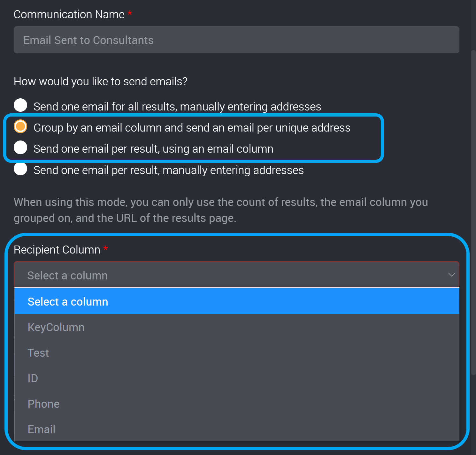This screenshot has height=455, width=476.
Task: Click the vertical scrollbar on the right
Action: [x=473, y=211]
